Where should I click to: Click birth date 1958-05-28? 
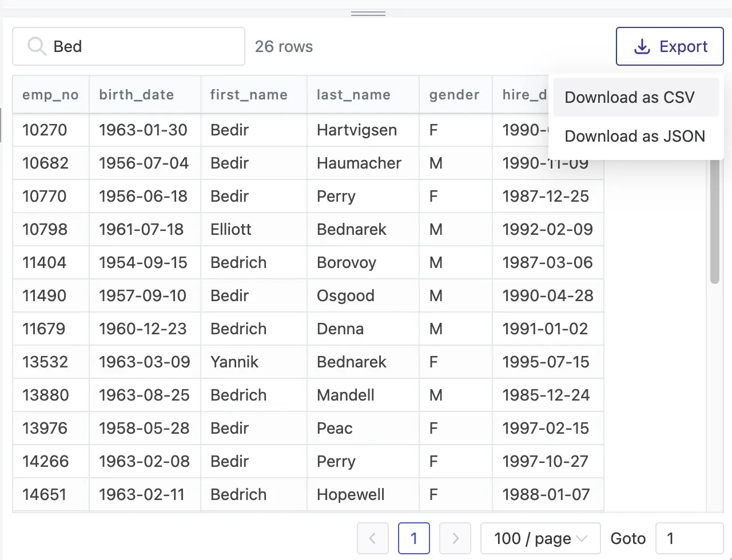point(144,428)
